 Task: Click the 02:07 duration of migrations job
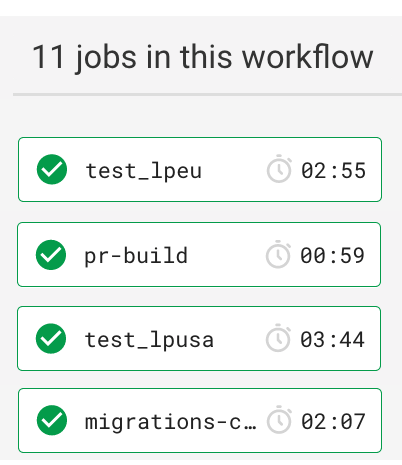pyautogui.click(x=334, y=422)
